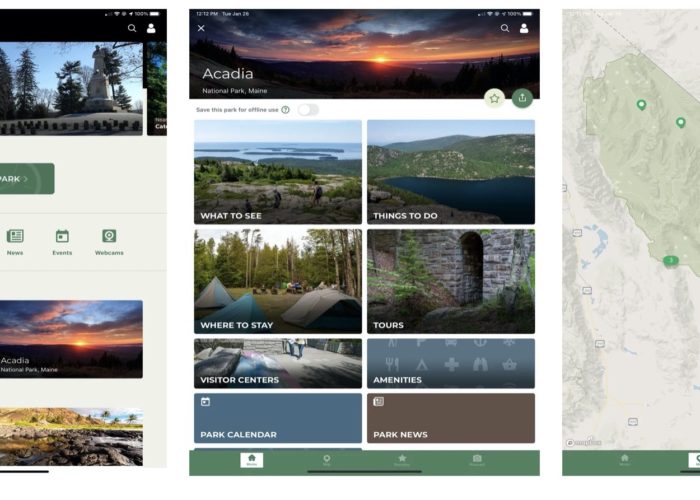Image resolution: width=700 pixels, height=500 pixels.
Task: Open profile icon on Acadia screen
Action: (x=524, y=28)
